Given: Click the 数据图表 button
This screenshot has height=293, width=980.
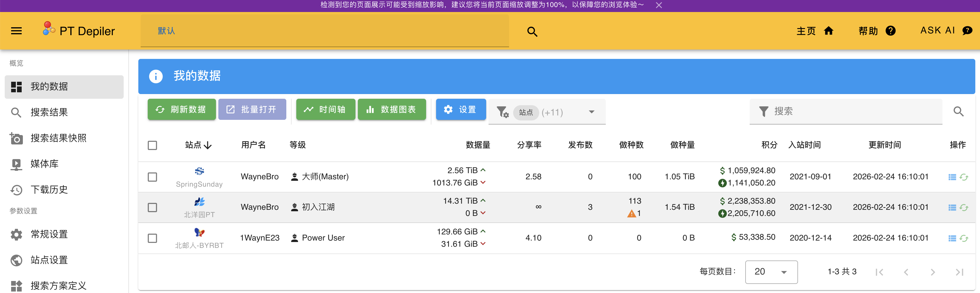Looking at the screenshot, I should coord(392,110).
